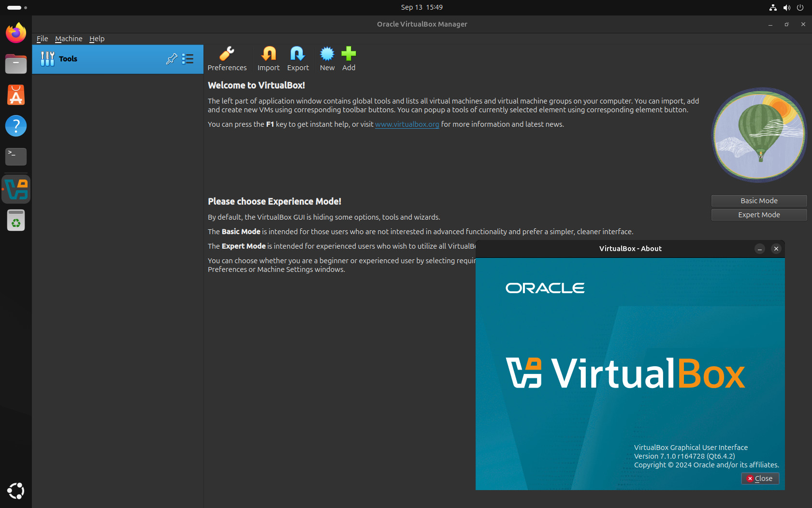The width and height of the screenshot is (812, 508).
Task: Open the Machine menu
Action: pyautogui.click(x=69, y=39)
